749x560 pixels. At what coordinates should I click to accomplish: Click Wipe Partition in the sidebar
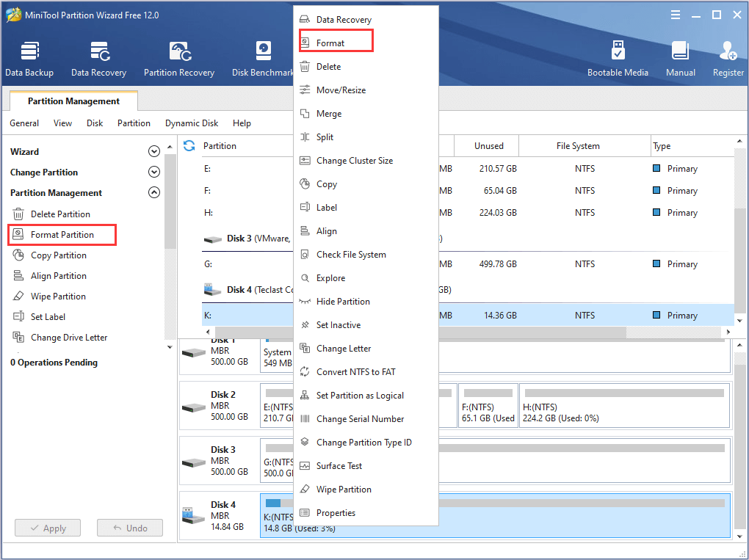[x=49, y=296]
